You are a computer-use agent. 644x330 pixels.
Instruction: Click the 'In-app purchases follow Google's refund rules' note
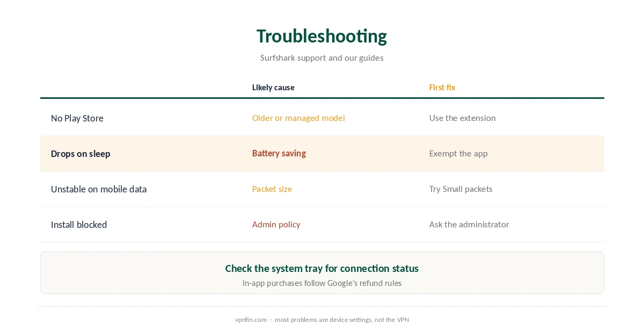(322, 283)
